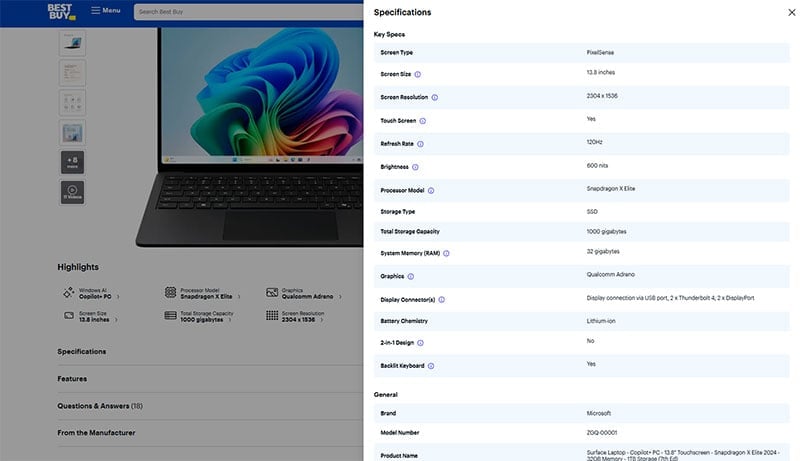Expand Questions & Answers section
This screenshot has height=461, width=800.
point(100,406)
